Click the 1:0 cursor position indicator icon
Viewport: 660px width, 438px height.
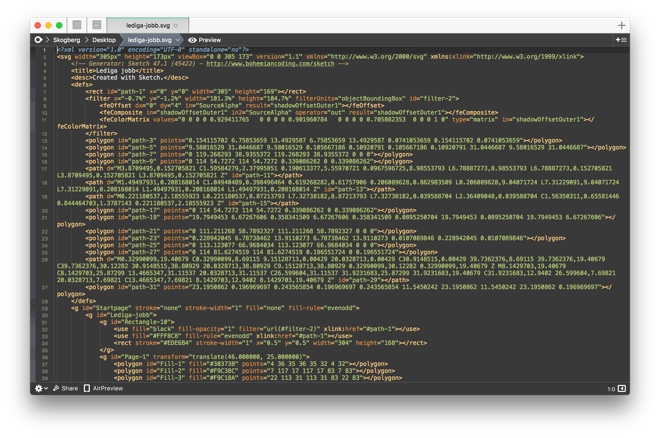coord(621,389)
